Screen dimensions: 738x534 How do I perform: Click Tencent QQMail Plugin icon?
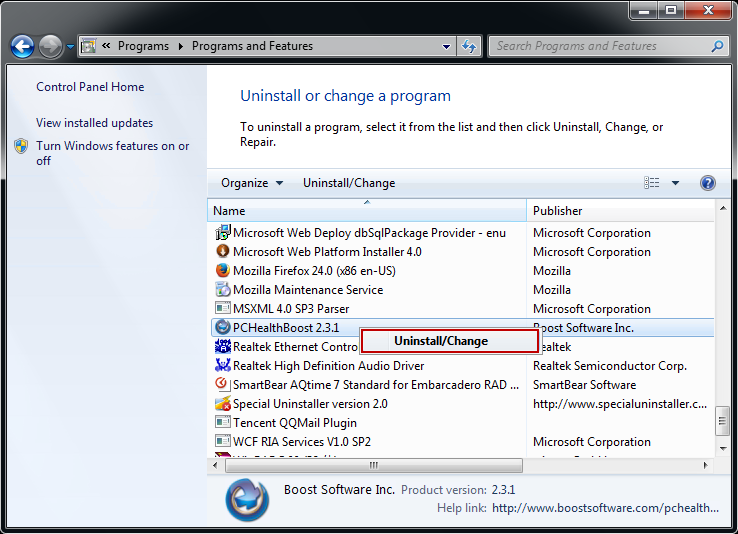(223, 422)
